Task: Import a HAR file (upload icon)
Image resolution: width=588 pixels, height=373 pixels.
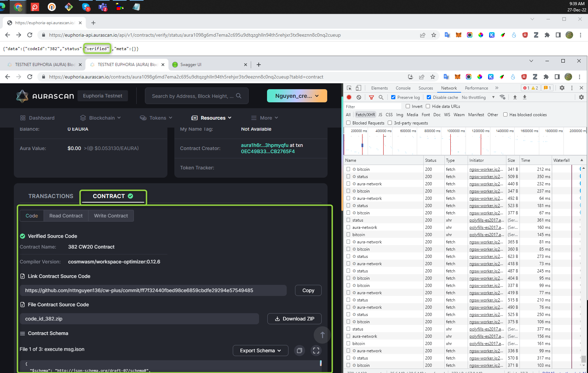Action: point(515,97)
